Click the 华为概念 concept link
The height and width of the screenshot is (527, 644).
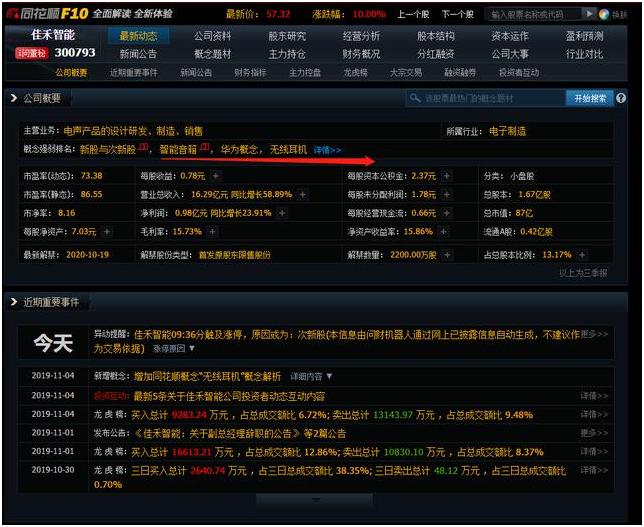(x=239, y=150)
